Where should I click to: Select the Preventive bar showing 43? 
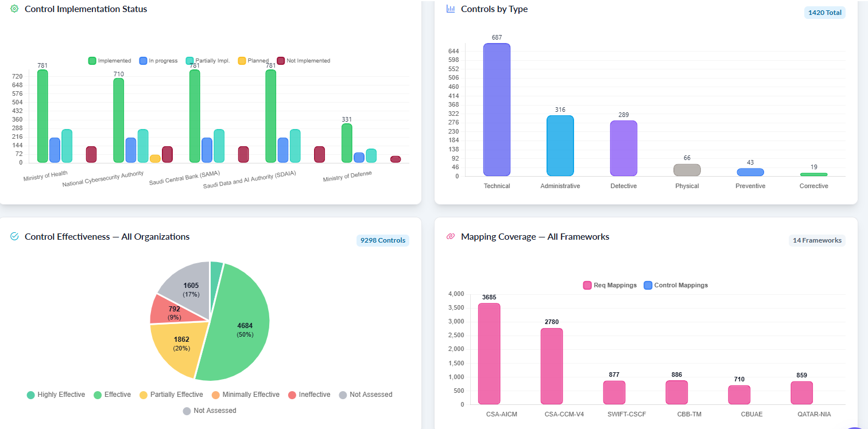(750, 172)
